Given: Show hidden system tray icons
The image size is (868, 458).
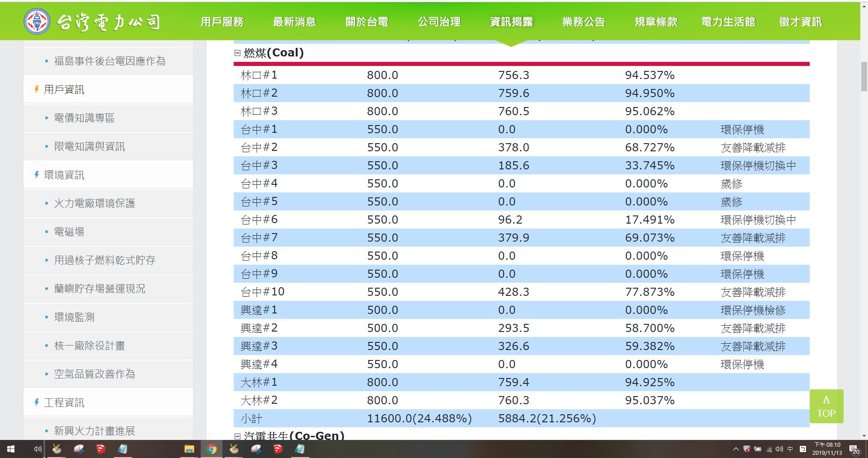Looking at the screenshot, I should tap(736, 449).
